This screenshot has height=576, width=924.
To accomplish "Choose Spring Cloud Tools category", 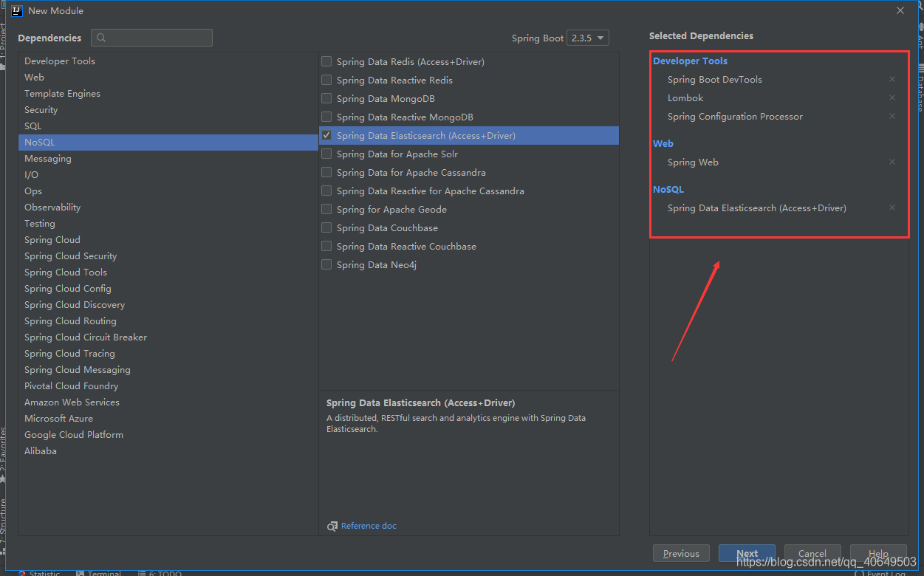I will pyautogui.click(x=168, y=272).
